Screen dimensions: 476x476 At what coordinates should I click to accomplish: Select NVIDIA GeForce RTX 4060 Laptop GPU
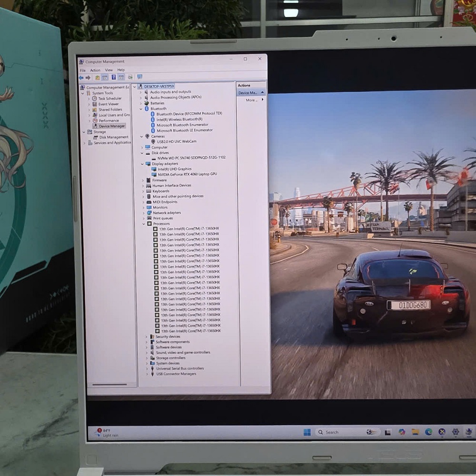click(187, 174)
